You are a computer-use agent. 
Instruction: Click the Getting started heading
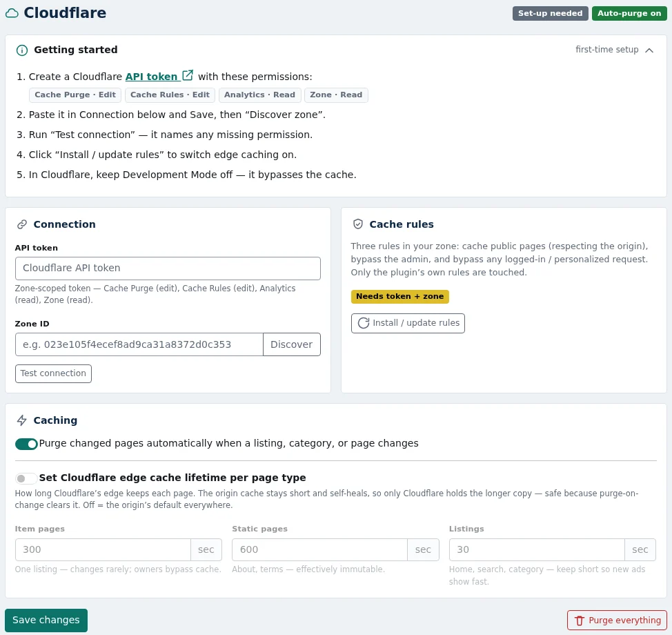click(x=76, y=50)
